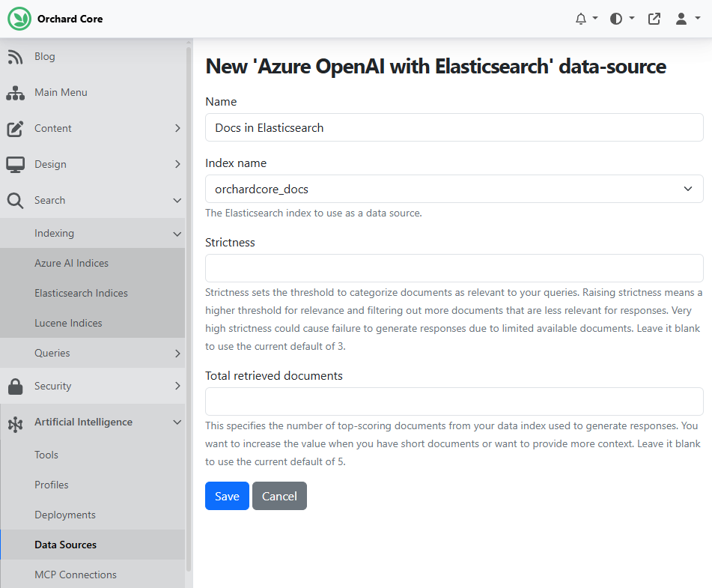Expand the Design menu chevron
This screenshot has height=588, width=712.
click(177, 165)
